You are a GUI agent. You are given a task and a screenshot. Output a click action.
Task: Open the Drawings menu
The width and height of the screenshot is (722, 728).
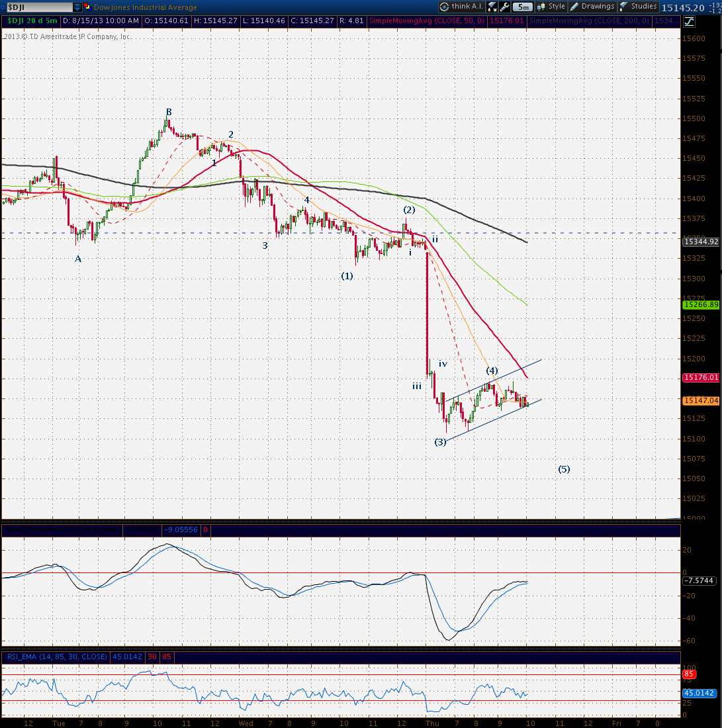pyautogui.click(x=592, y=7)
